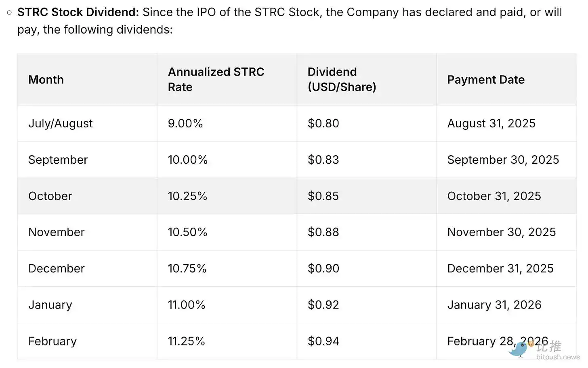Click the $0.92 January dividend cell

pyautogui.click(x=323, y=305)
